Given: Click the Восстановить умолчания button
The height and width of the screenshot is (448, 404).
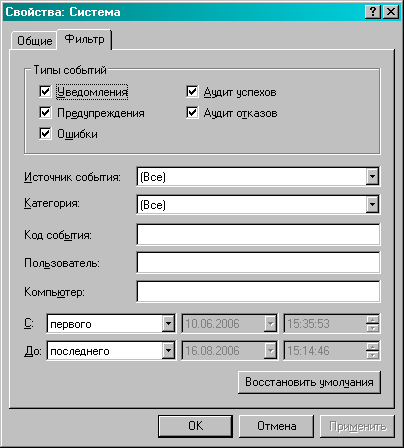Looking at the screenshot, I should pyautogui.click(x=309, y=382).
